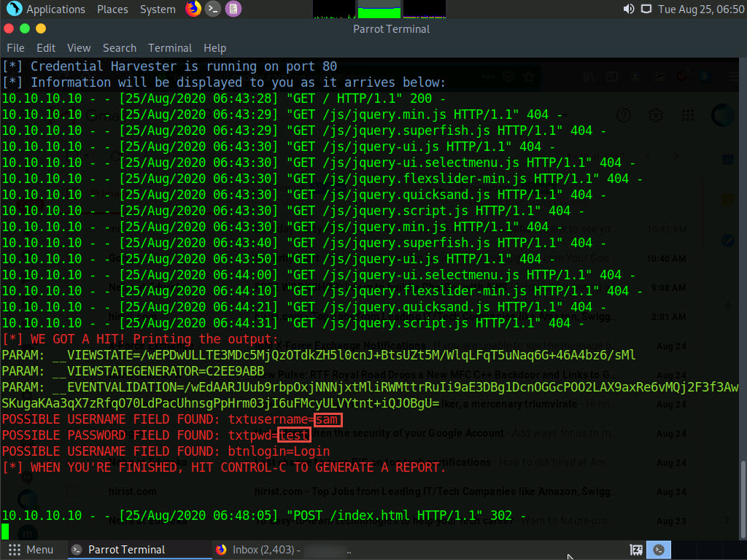Click the clock showing Tue Aug 25, 06:50
747x560 pixels.
(701, 9)
